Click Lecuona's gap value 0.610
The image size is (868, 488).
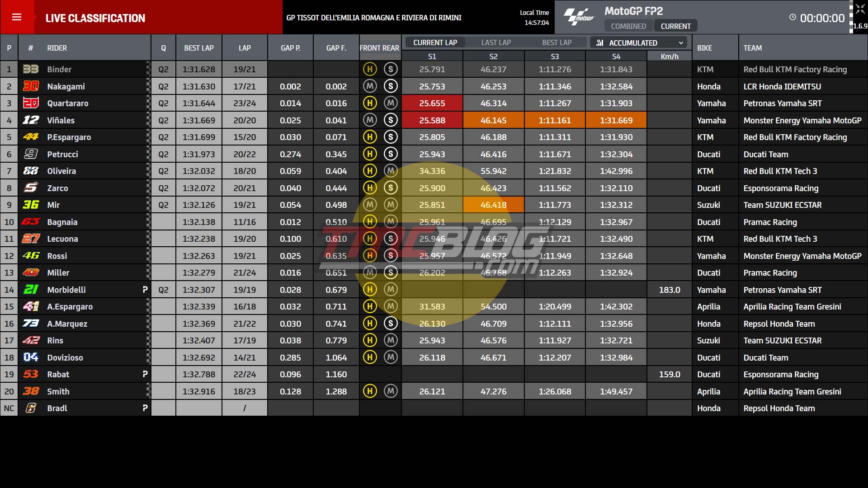point(336,239)
